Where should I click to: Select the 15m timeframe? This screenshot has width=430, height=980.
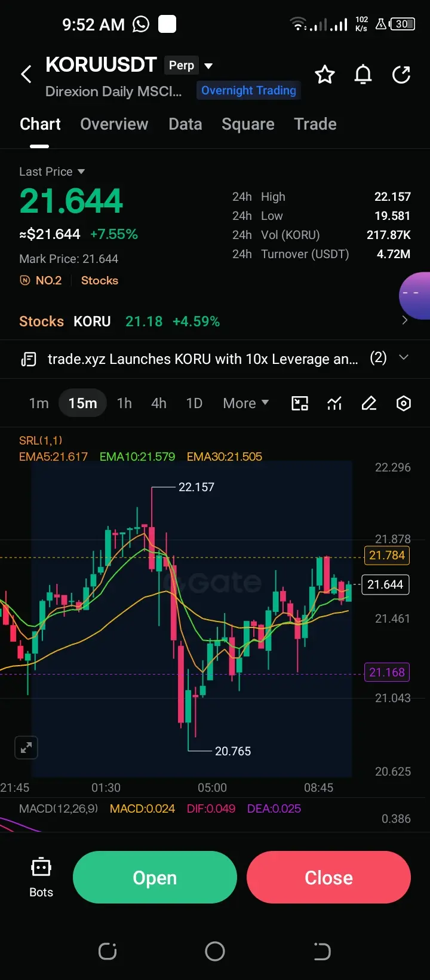82,403
